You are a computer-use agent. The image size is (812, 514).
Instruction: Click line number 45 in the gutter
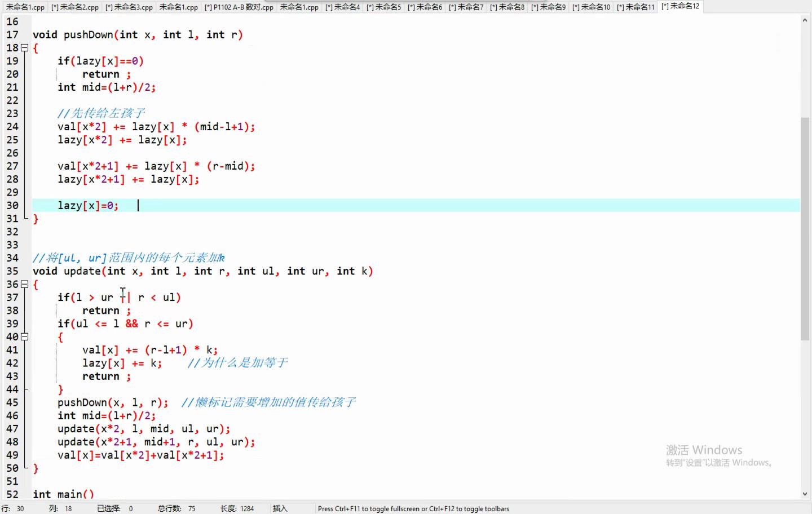12,402
